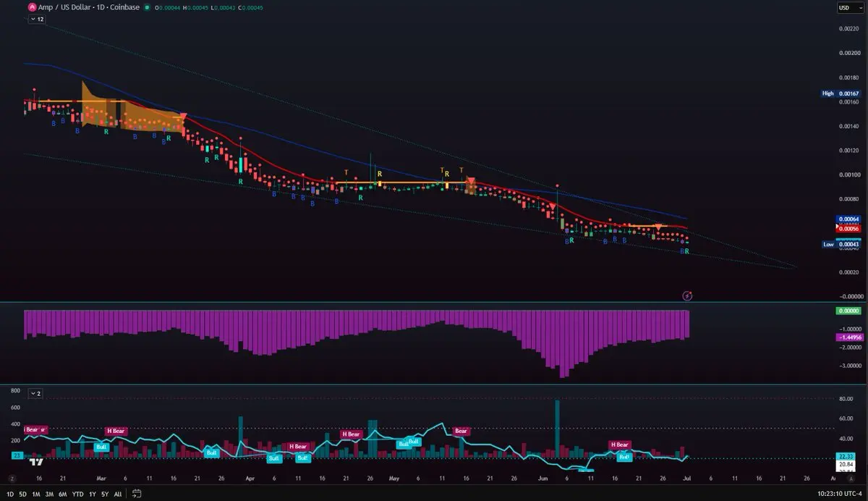Select the 1M date range
This screenshot has height=501, width=868.
(36, 494)
